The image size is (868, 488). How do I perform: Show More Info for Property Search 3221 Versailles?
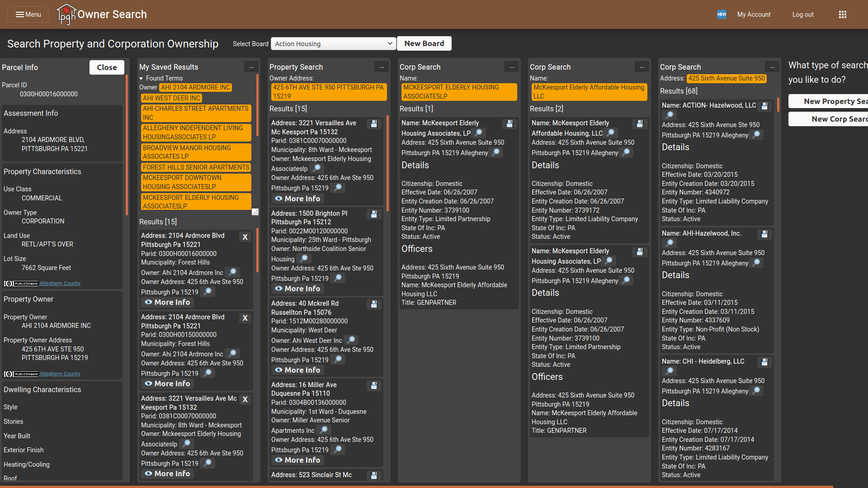point(297,199)
